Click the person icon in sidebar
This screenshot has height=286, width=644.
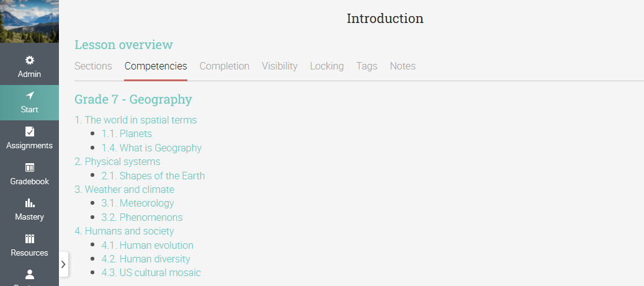click(29, 274)
